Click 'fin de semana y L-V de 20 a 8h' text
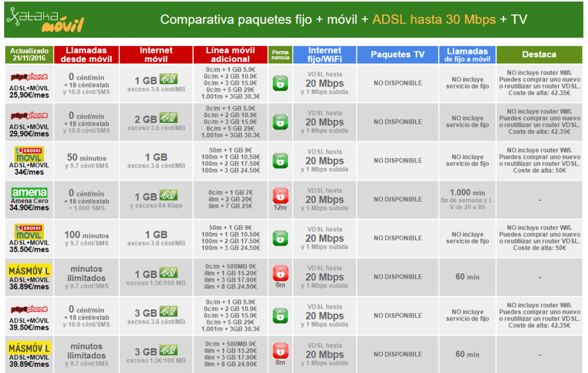The width and height of the screenshot is (588, 373). (467, 204)
